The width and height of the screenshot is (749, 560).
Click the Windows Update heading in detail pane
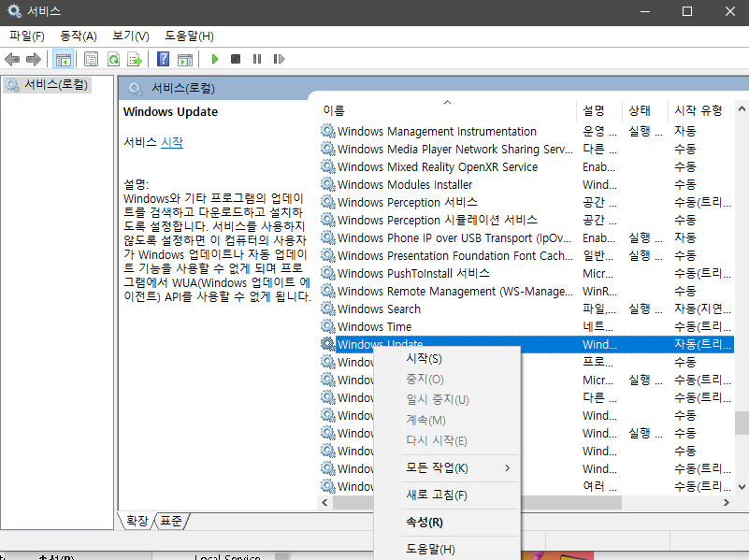[170, 111]
